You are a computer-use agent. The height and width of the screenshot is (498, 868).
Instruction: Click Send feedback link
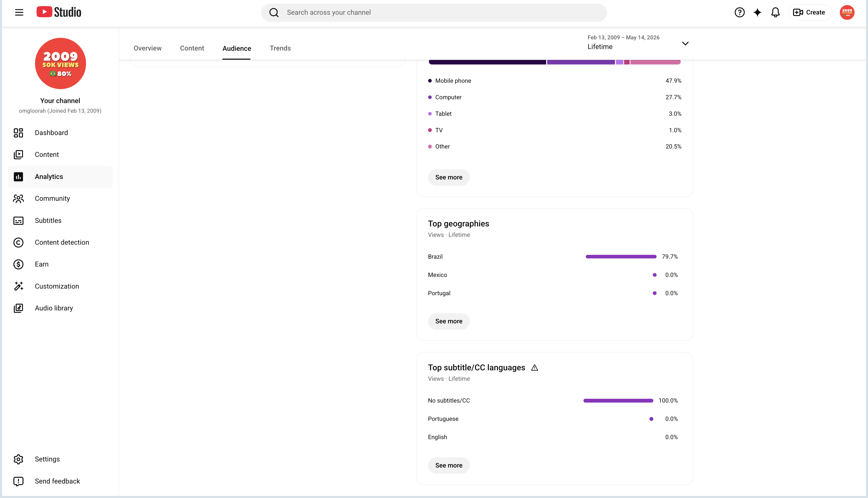(60, 481)
